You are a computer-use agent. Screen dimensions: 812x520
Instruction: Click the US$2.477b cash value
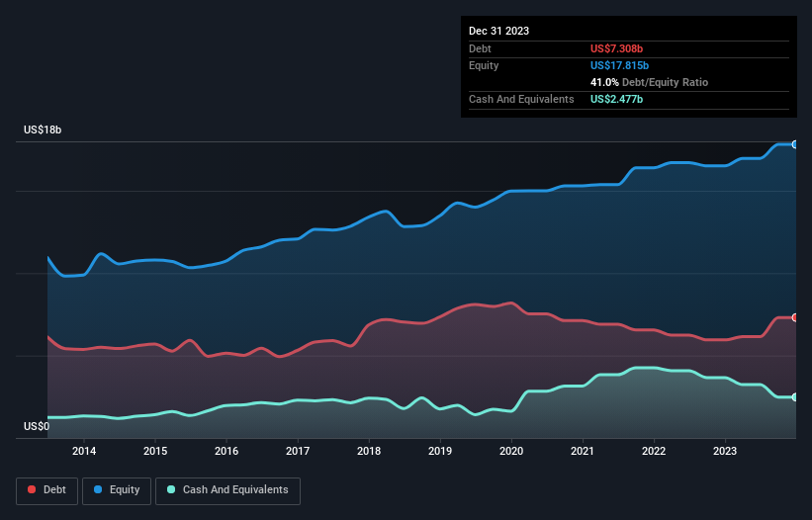pos(616,99)
